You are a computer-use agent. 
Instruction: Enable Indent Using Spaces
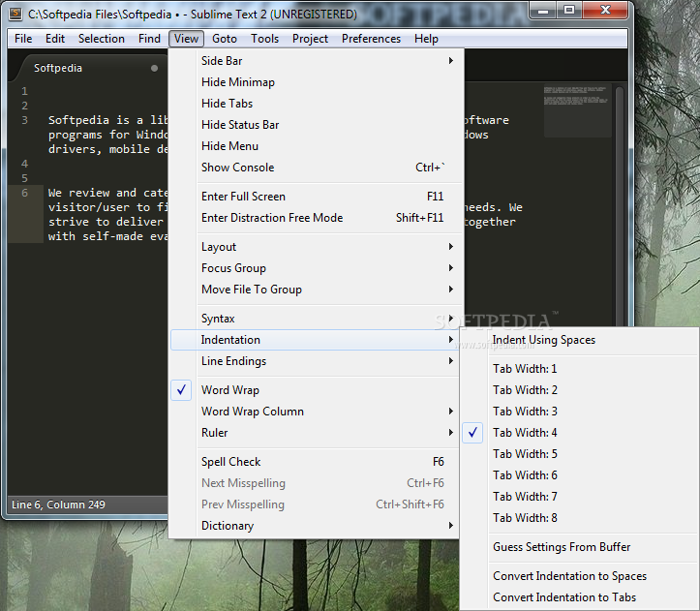pos(579,340)
